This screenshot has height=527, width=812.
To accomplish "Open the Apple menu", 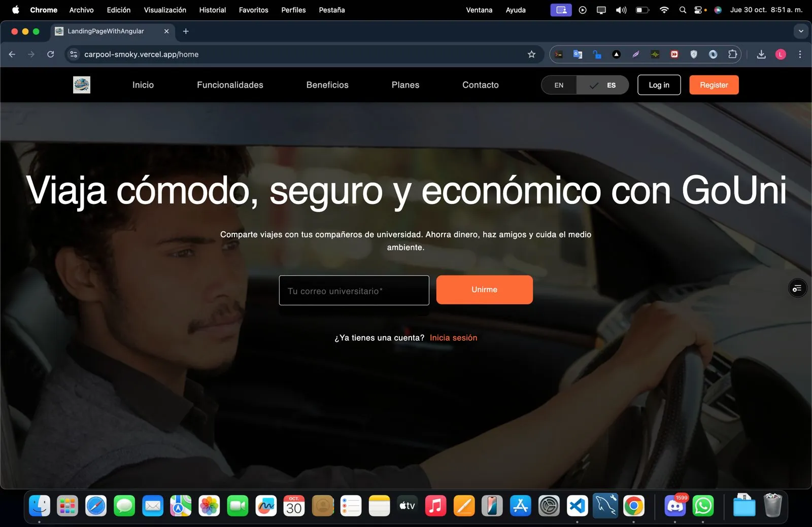I will click(16, 10).
